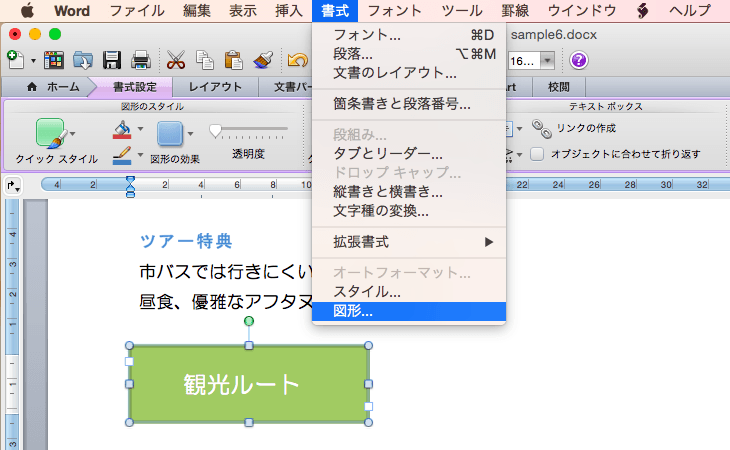The width and height of the screenshot is (730, 450).
Task: Click the new document icon
Action: (x=15, y=60)
